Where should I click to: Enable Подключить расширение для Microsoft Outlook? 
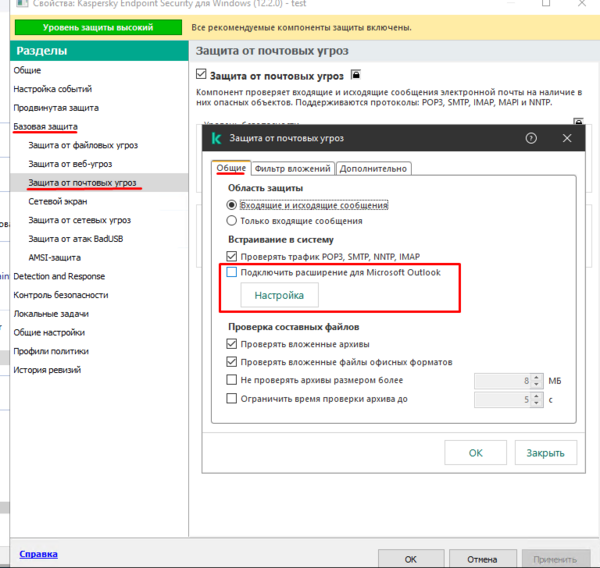[231, 272]
